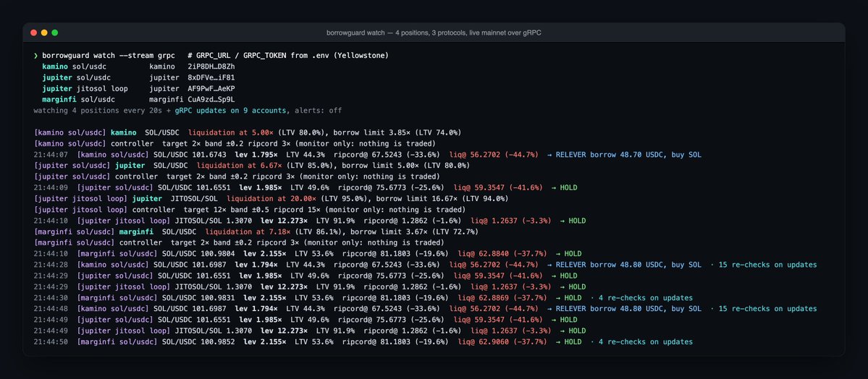Image resolution: width=868 pixels, height=379 pixels.
Task: Click 'RELEVER borrow 48.80 USDC' in 21:44:28 row
Action: tap(609, 265)
